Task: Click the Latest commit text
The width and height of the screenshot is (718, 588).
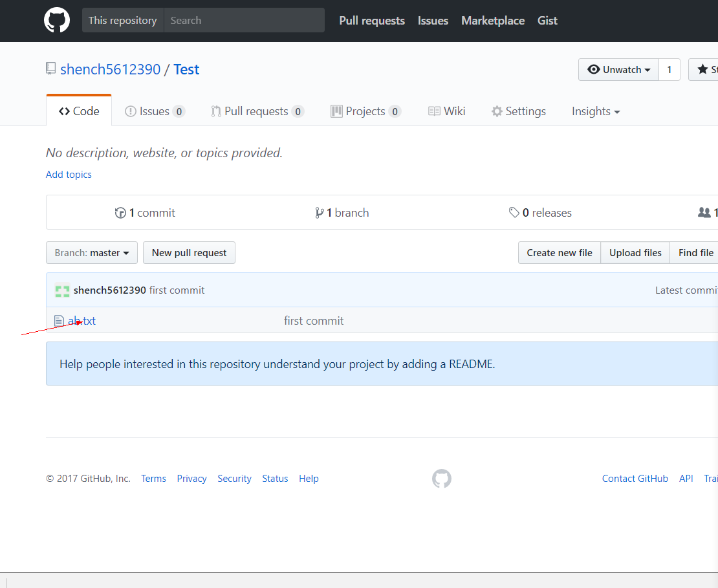Action: click(686, 290)
